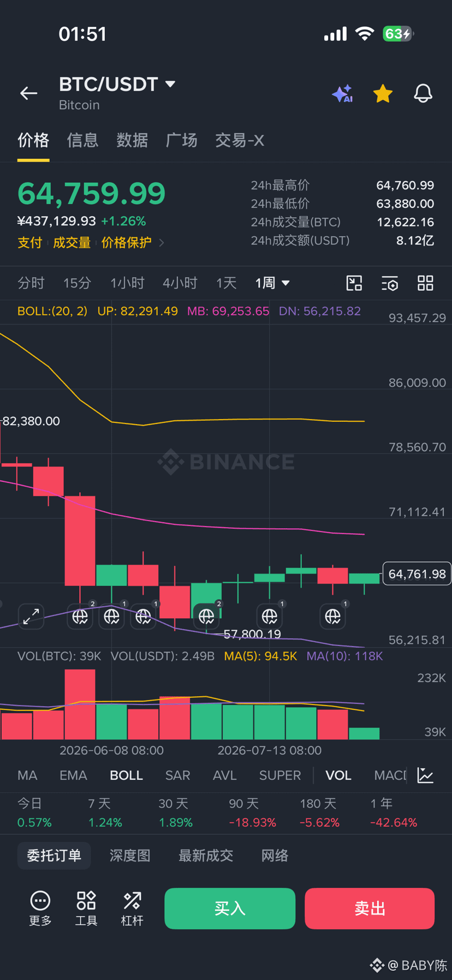This screenshot has width=452, height=980.
Task: Tap the news globe marker badged 2 under 06-08
Action: click(x=80, y=616)
